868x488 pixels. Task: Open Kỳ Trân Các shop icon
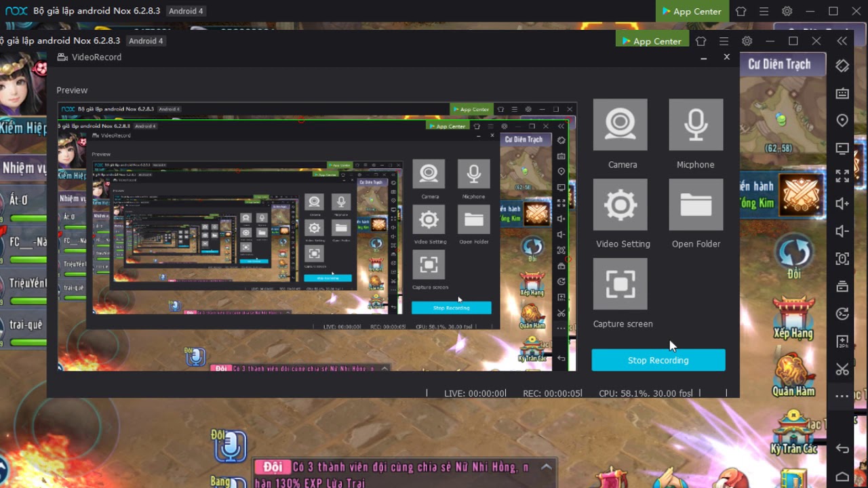(x=793, y=433)
